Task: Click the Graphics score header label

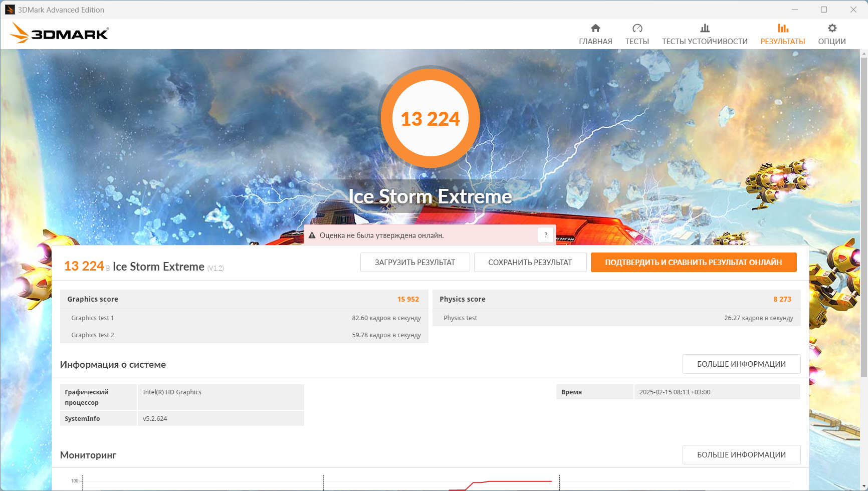Action: pos(93,299)
